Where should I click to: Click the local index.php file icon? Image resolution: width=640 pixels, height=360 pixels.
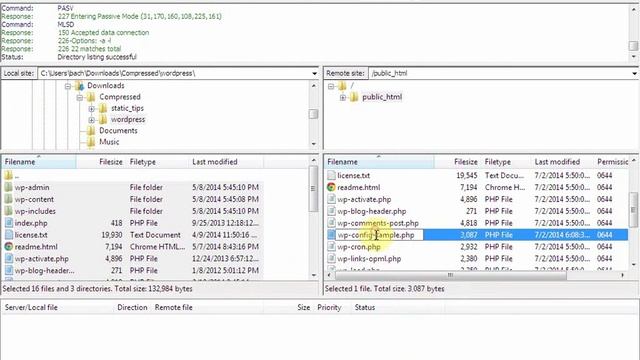[x=9, y=223]
